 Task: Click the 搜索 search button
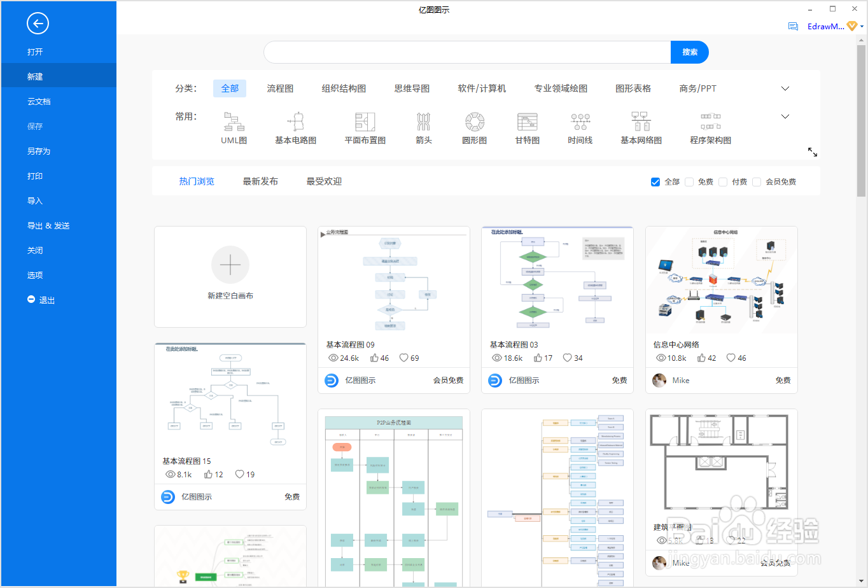pos(690,52)
